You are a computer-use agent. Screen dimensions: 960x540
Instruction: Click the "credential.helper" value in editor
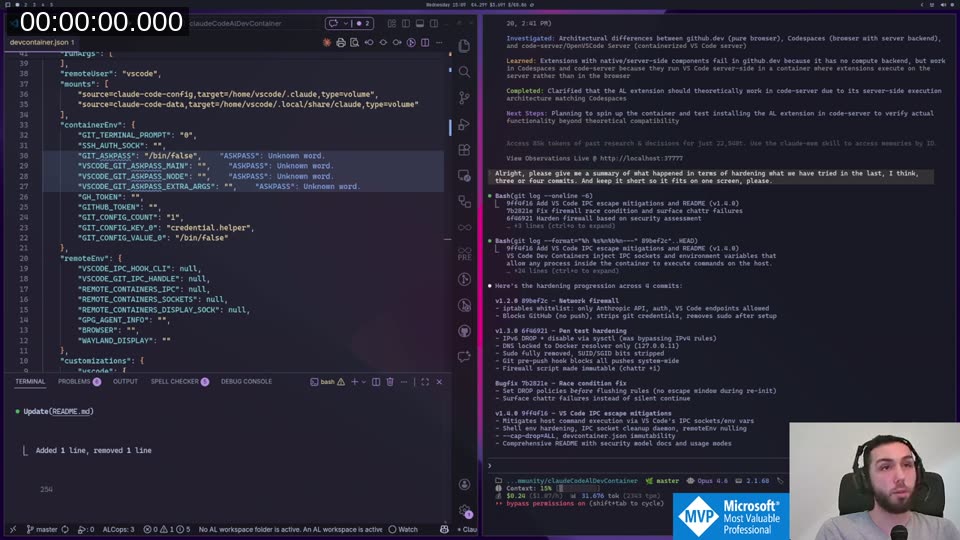coord(208,228)
